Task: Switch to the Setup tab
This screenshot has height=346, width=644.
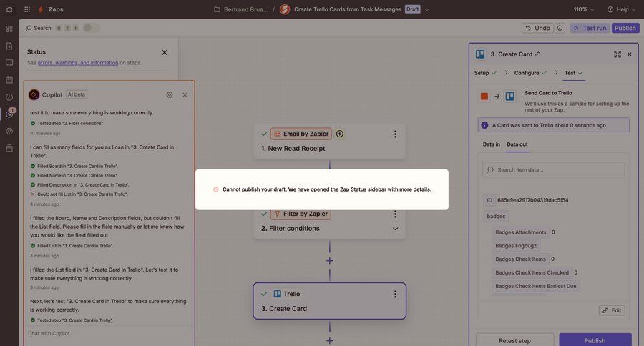Action: click(x=485, y=73)
